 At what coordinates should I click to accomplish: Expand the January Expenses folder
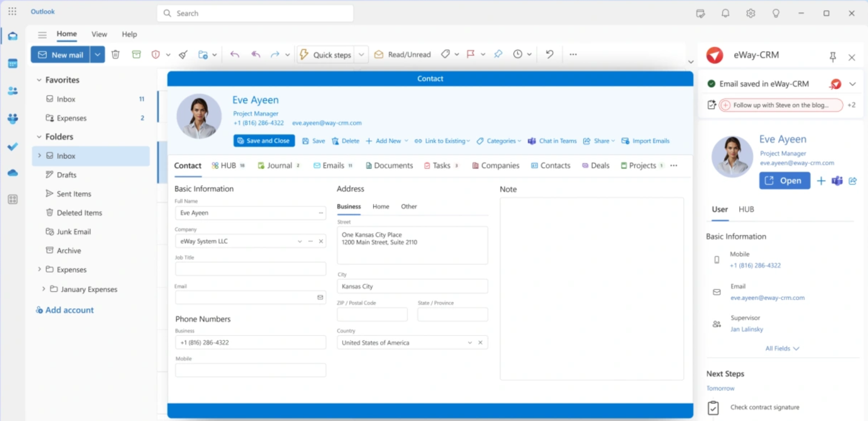44,289
